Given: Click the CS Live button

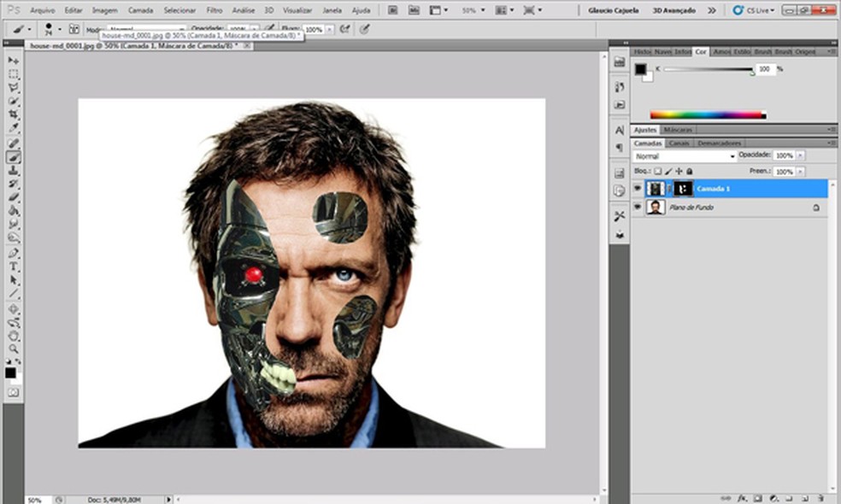Looking at the screenshot, I should (750, 11).
